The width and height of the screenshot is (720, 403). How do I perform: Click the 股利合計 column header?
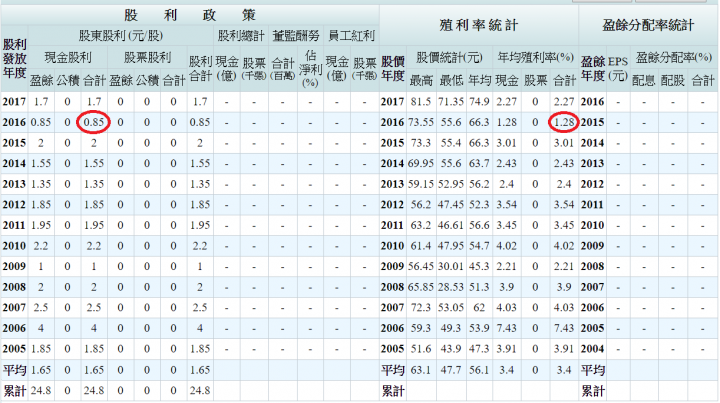coord(200,68)
